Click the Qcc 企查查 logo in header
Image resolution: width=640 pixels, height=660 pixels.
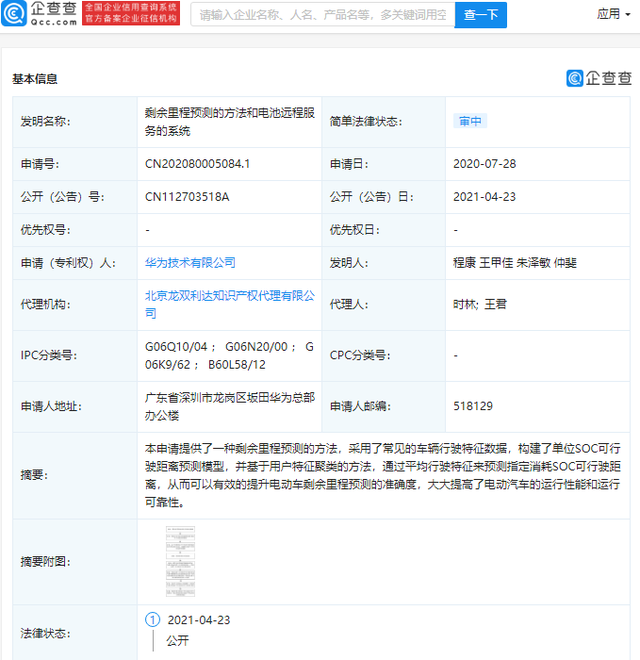click(41, 14)
